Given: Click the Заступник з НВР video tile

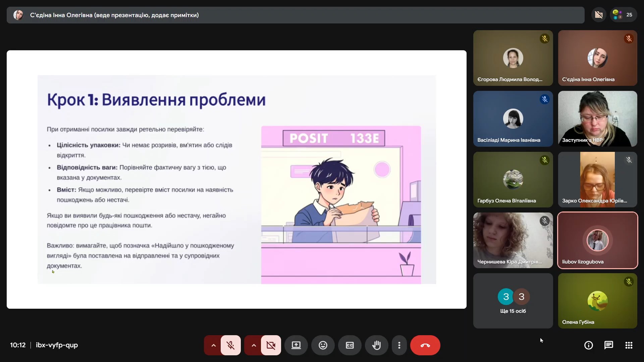Looking at the screenshot, I should click(x=597, y=119).
